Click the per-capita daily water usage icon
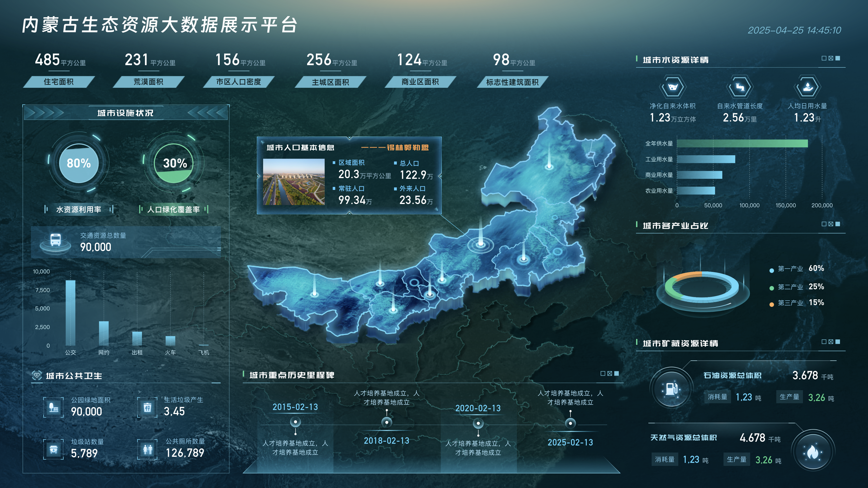The width and height of the screenshot is (868, 488). tap(807, 87)
